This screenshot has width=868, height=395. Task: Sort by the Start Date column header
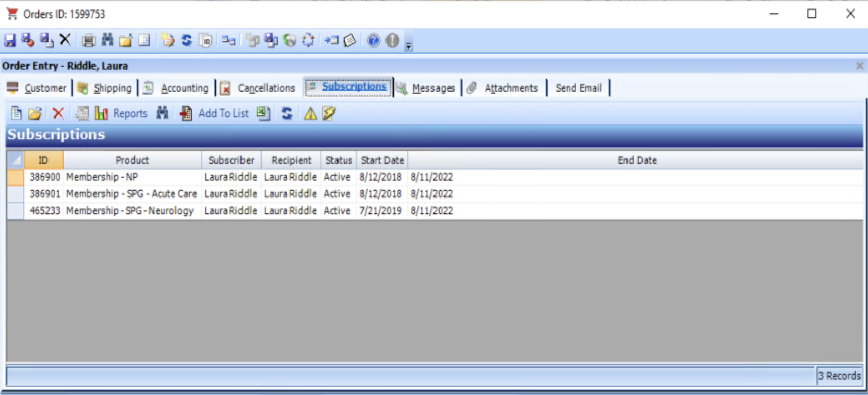(382, 160)
